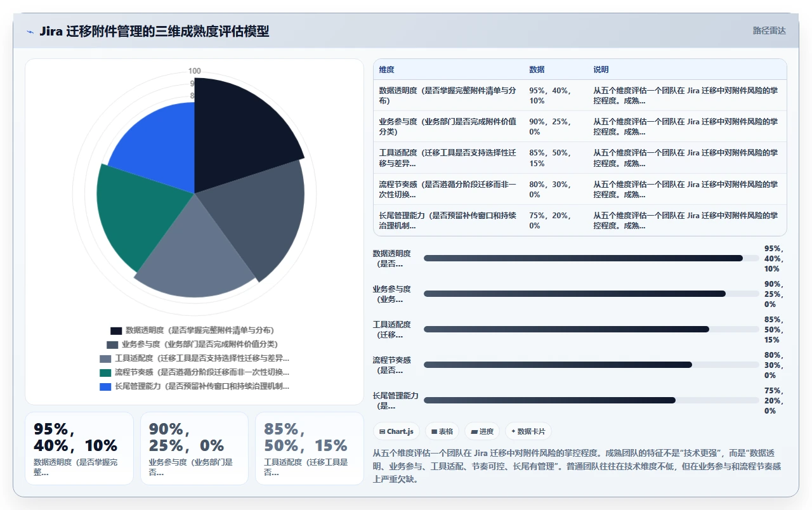Screen dimensions: 812x510
Task: Open the 95%，40%，10% data card
Action: (79, 448)
